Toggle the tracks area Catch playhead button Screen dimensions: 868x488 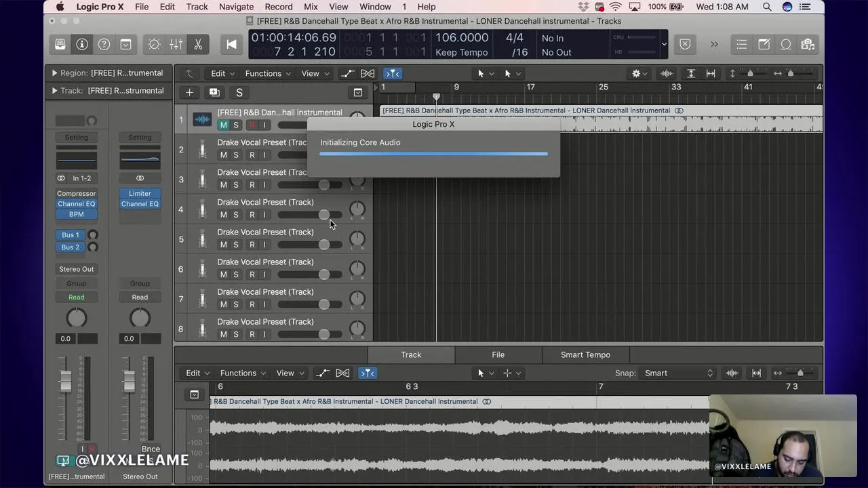392,73
